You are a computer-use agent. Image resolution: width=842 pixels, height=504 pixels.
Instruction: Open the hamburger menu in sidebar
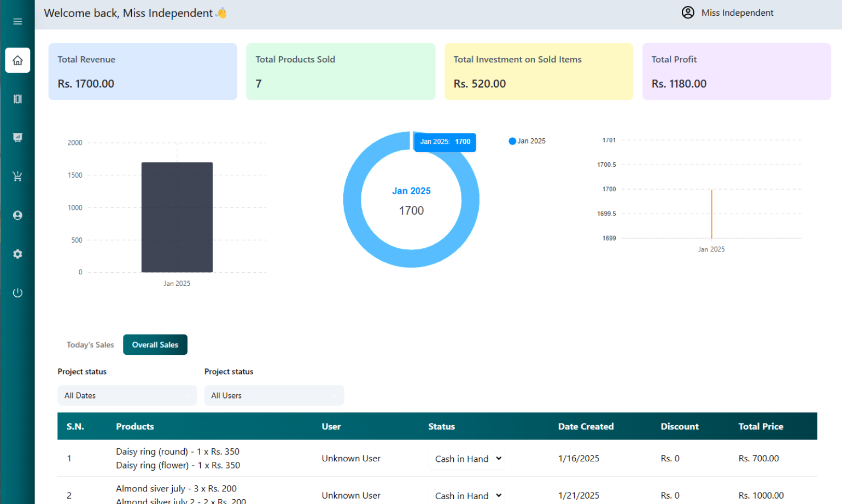pos(17,21)
